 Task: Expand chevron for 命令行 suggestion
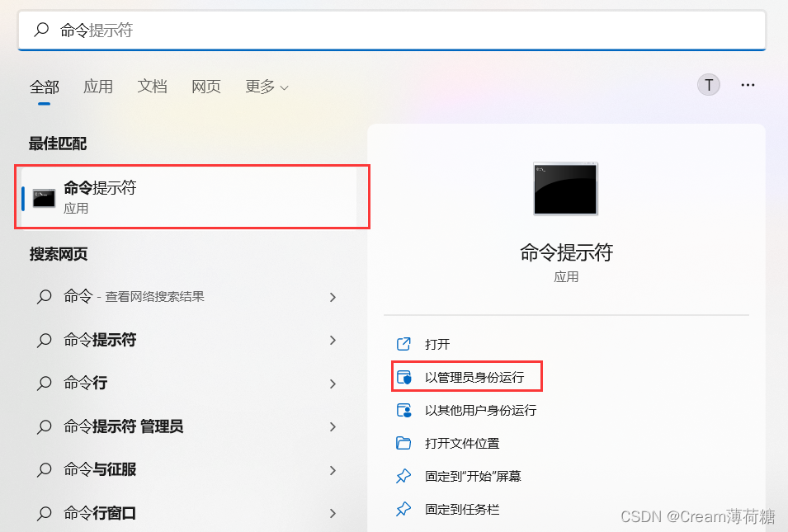coord(333,384)
